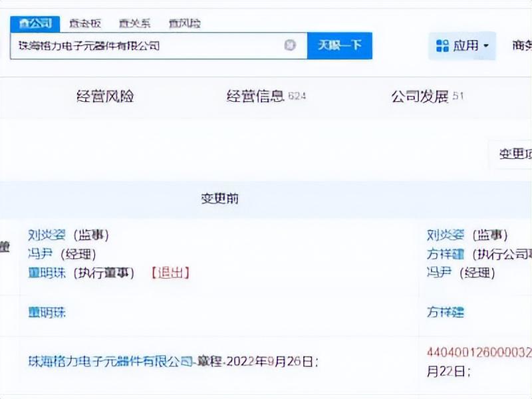Click the standalone 董明珠 link in second row
Screen dimensions: 532x399
[47, 312]
